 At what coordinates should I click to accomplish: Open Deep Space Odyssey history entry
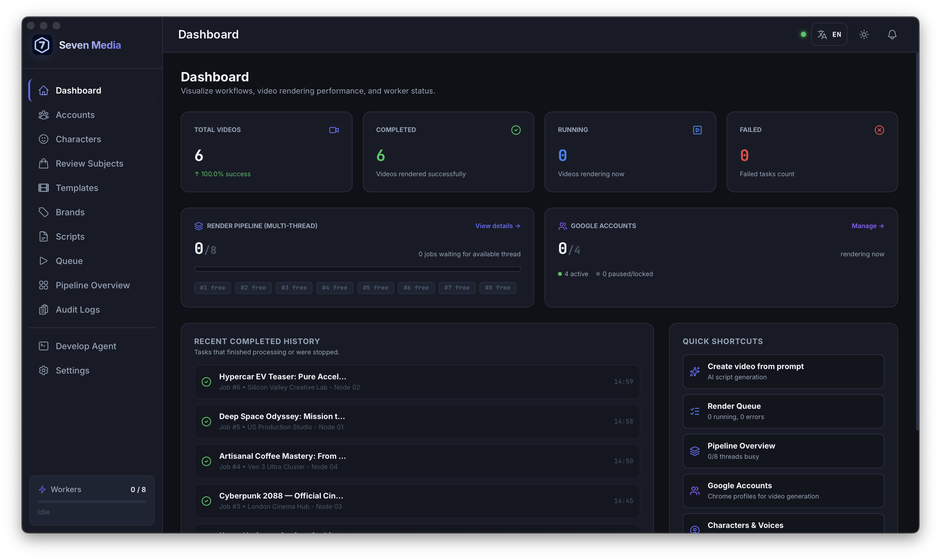click(417, 422)
